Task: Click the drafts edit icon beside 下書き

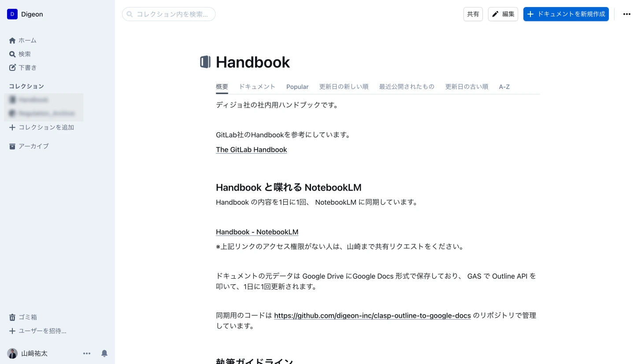Action: point(12,68)
